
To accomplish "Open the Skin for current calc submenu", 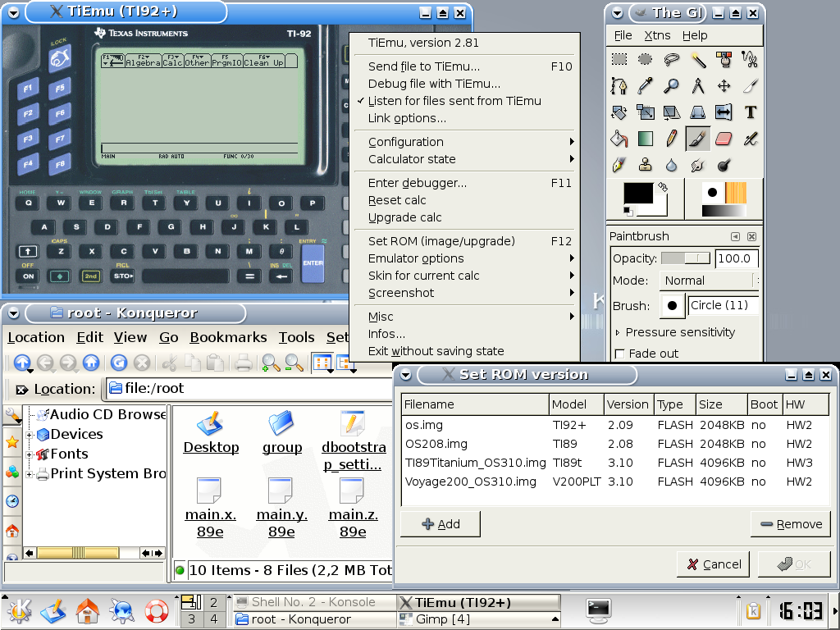I will point(464,276).
